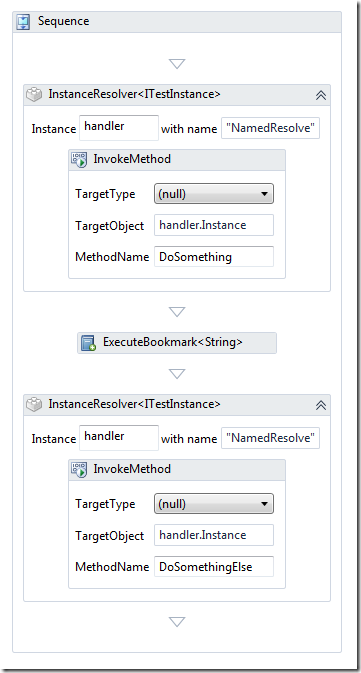Click the drop triangle at top of Sequence

click(177, 64)
